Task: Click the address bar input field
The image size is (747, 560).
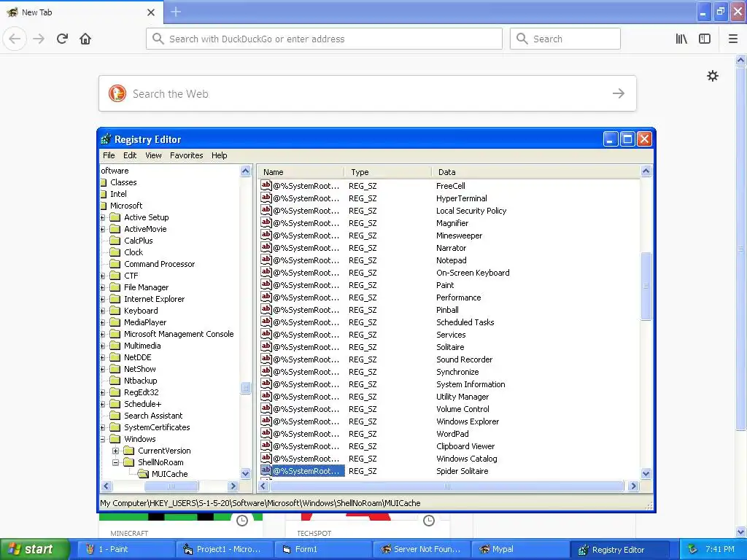Action: tap(324, 39)
